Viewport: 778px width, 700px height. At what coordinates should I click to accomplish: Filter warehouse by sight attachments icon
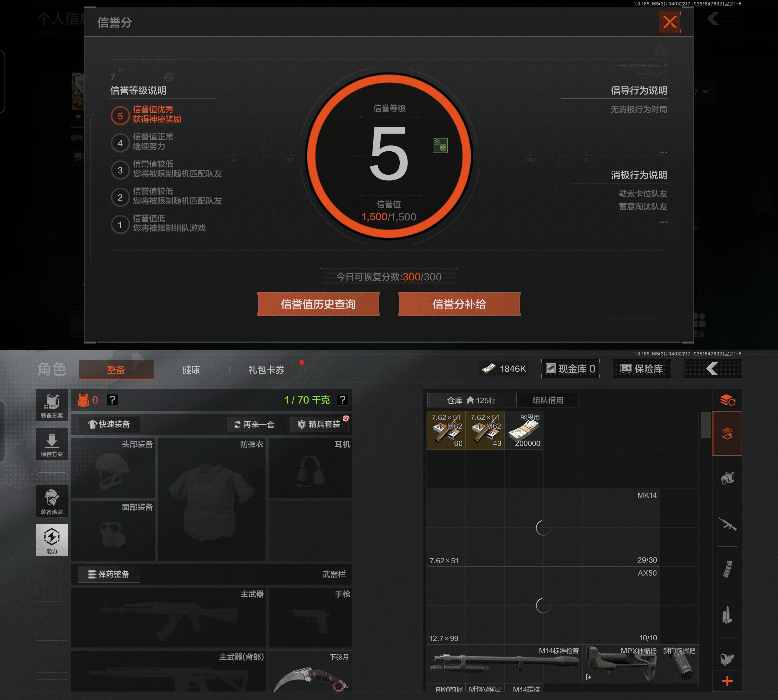tap(727, 659)
